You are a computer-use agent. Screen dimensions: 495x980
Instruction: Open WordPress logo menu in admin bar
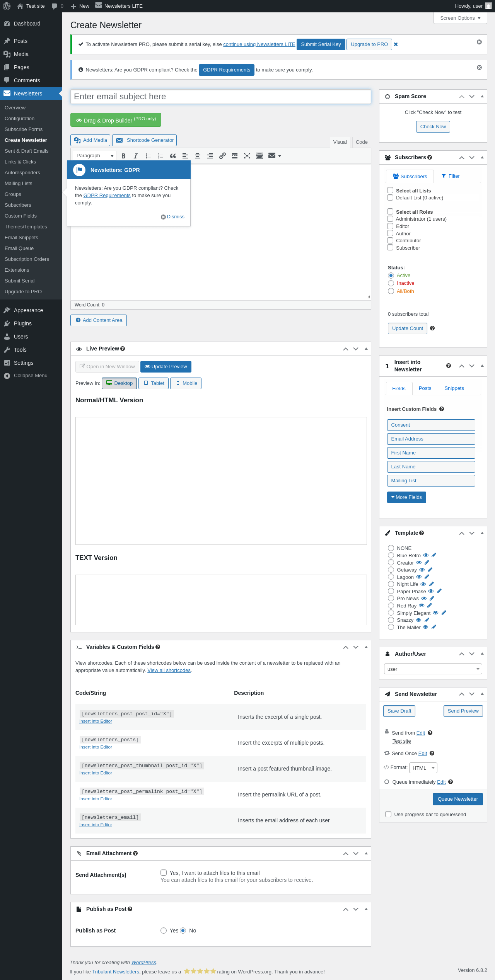pyautogui.click(x=7, y=6)
